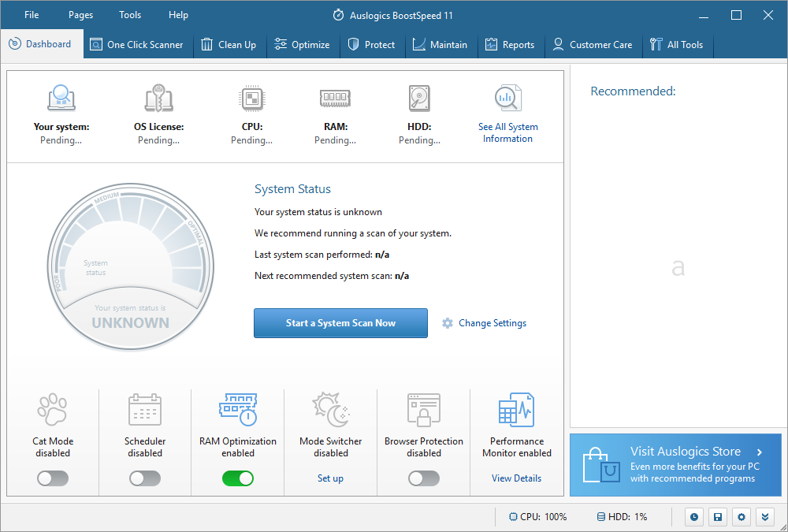Screen dimensions: 788x532
Task: Click the Reports clipboard icon
Action: 491,45
